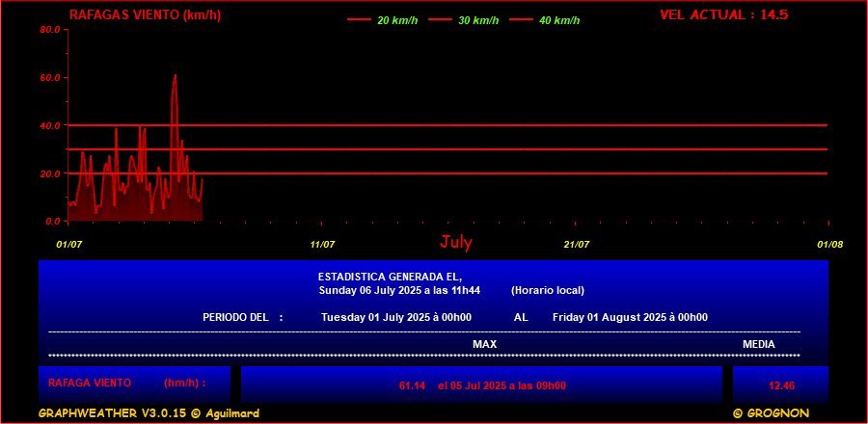Click the MEDIA column header

758,344
